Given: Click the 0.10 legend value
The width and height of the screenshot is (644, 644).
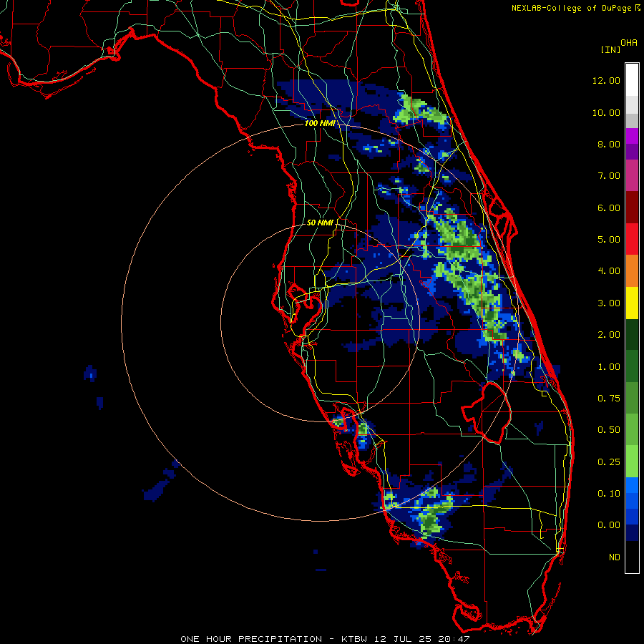Looking at the screenshot, I should click(608, 494).
